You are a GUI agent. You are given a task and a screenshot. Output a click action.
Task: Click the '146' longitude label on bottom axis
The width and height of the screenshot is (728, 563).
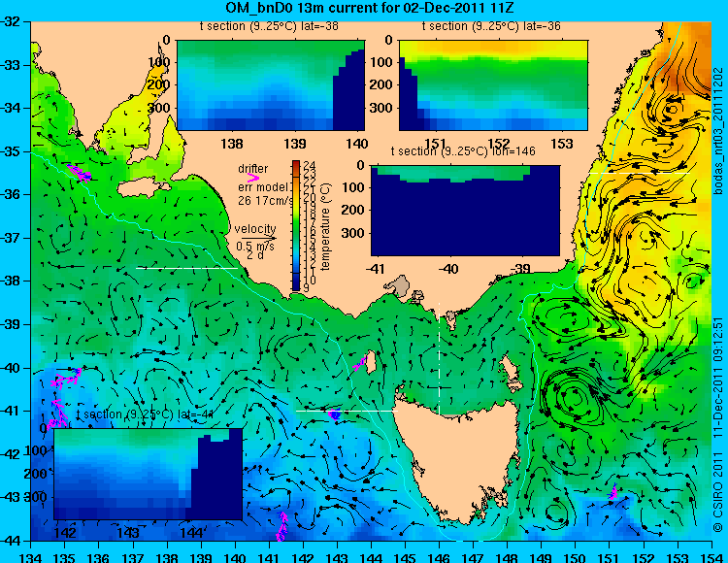tap(439, 557)
